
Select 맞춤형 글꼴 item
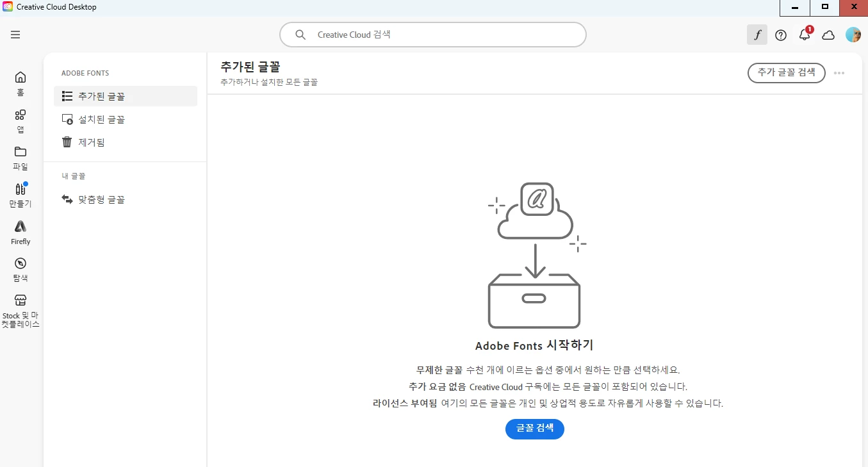[126, 199]
